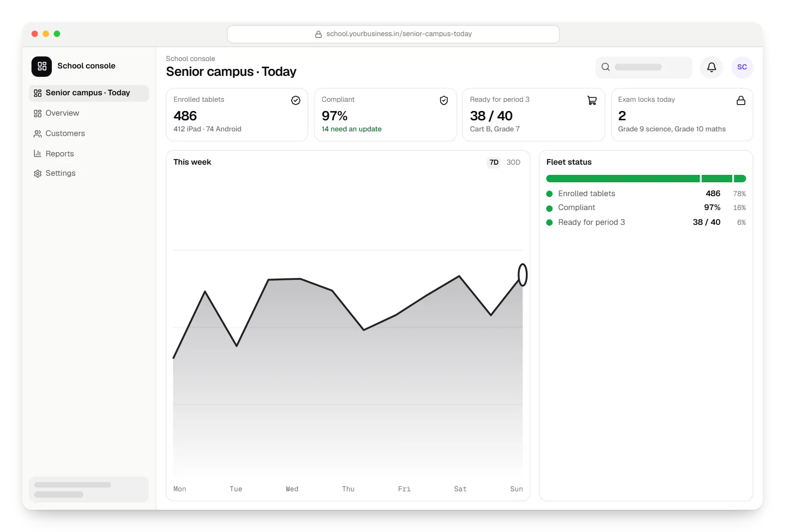Click the 'This week' chart title
Screen dimensions: 785x532
coord(192,162)
